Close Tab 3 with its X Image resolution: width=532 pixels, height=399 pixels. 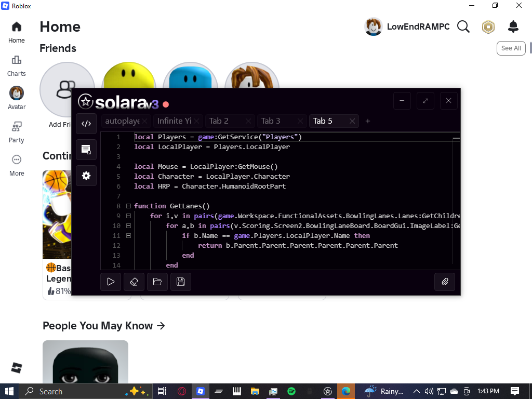click(x=300, y=121)
